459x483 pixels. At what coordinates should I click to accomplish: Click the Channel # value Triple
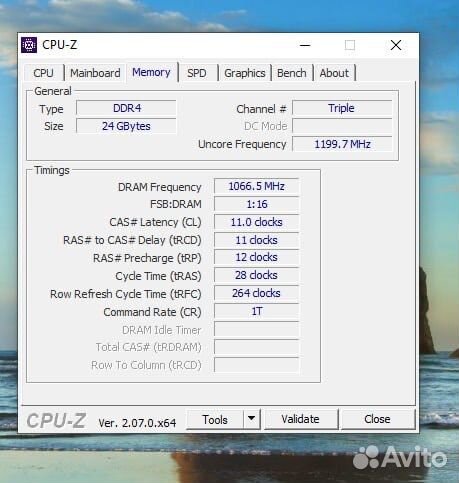(x=342, y=108)
